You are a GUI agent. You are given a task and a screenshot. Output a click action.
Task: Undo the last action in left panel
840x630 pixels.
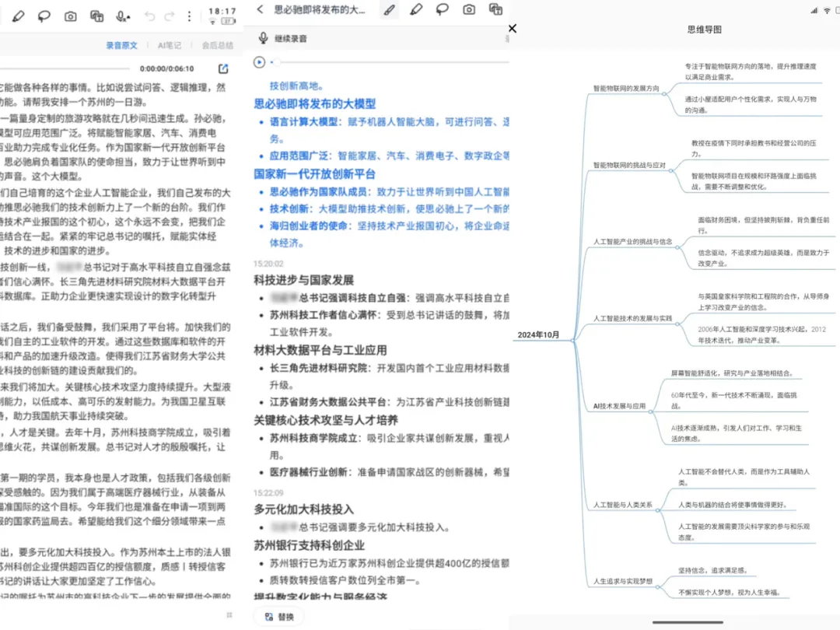[x=149, y=16]
